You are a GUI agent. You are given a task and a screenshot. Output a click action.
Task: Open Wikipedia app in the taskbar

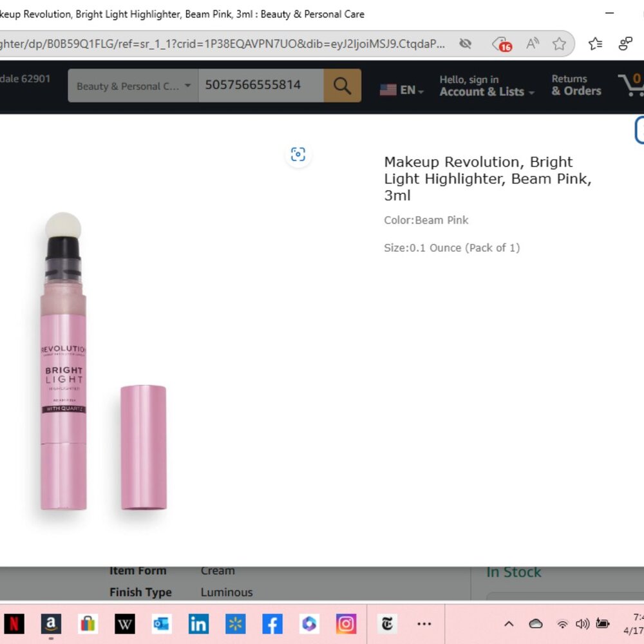point(124,624)
